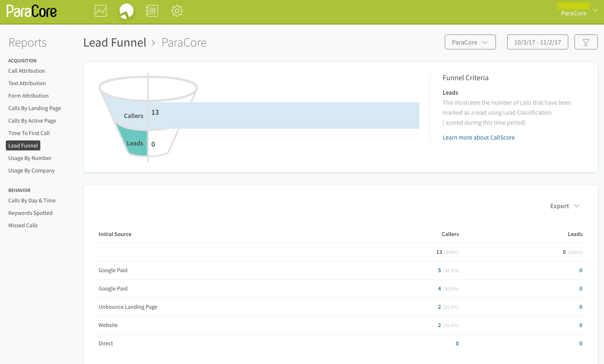Click the Lead Funnel breadcrumb title
Image resolution: width=604 pixels, height=364 pixels.
point(115,42)
